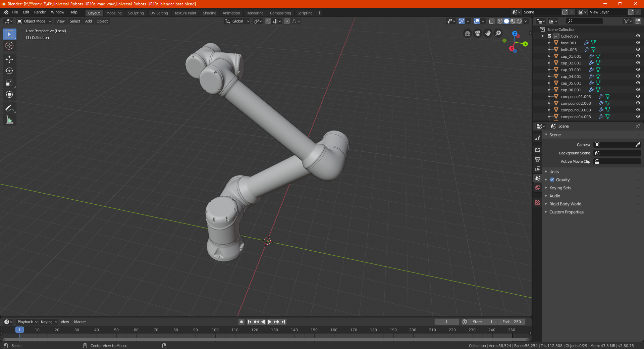Open the Marker menu in timeline
The image size is (644, 349).
tap(80, 322)
